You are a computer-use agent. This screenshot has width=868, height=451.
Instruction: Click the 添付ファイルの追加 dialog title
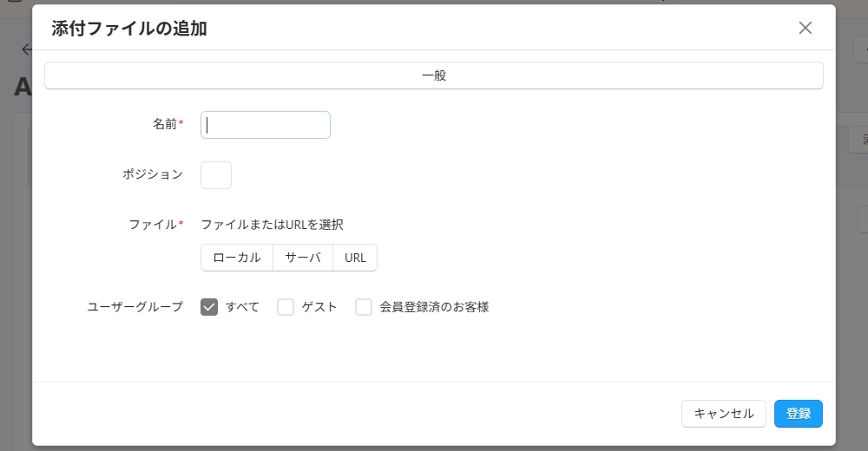tap(129, 29)
